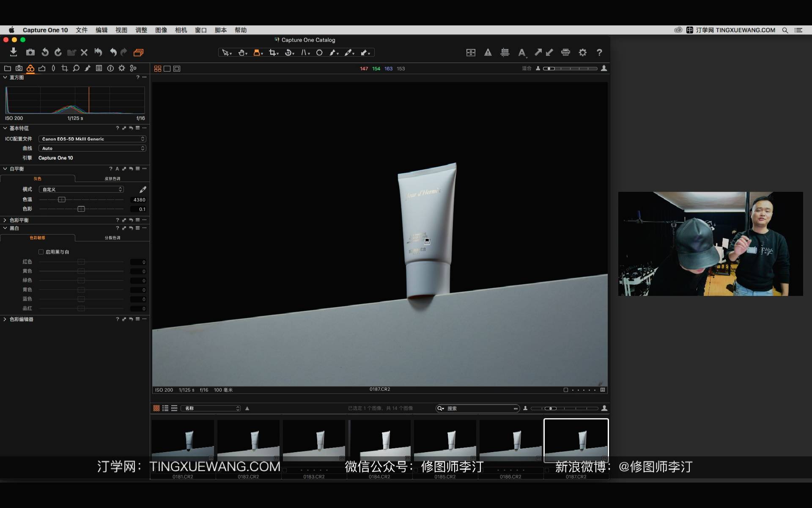The width and height of the screenshot is (812, 508).
Task: Click the camera Capture icon in top toolbar
Action: 30,52
